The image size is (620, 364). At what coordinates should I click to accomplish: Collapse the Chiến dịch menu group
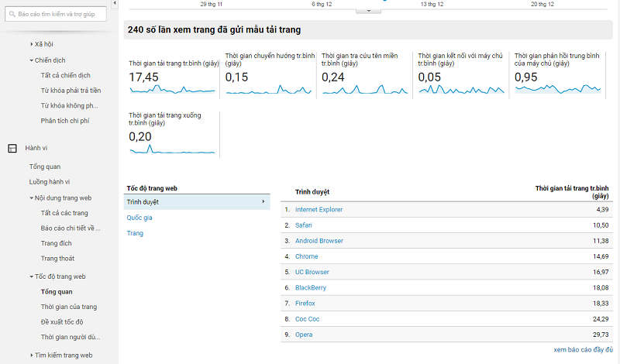tap(32, 60)
